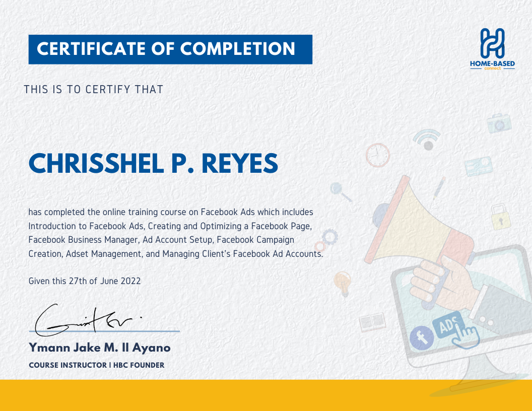Click the padlock icon
Viewport: 532px width, 411px height.
coord(501,217)
